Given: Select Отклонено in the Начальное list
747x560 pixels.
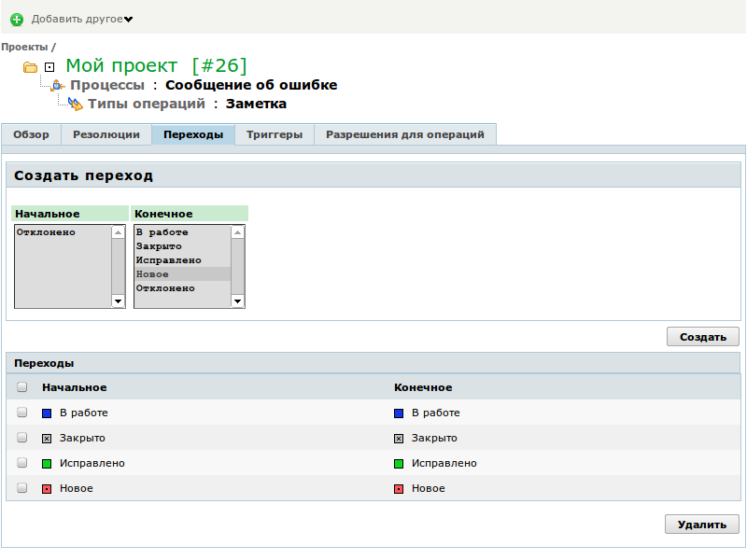Looking at the screenshot, I should click(47, 232).
